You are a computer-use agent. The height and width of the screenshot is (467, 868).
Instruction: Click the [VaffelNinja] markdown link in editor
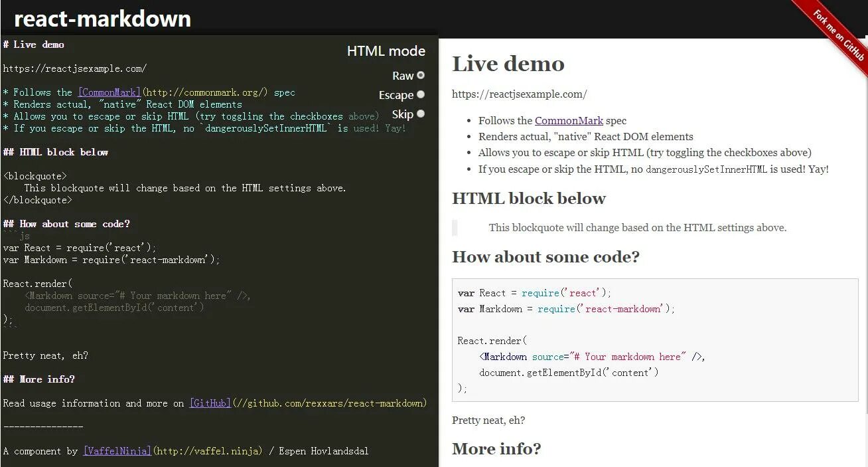pyautogui.click(x=117, y=451)
